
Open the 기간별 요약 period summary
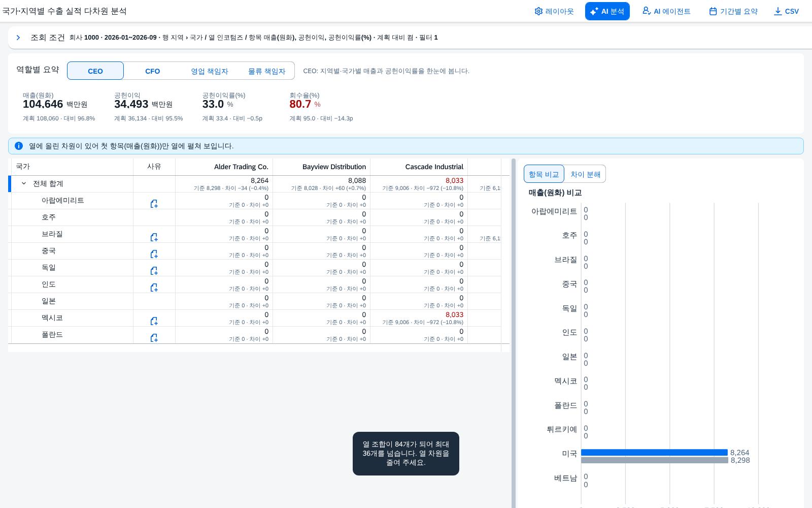[x=733, y=11]
